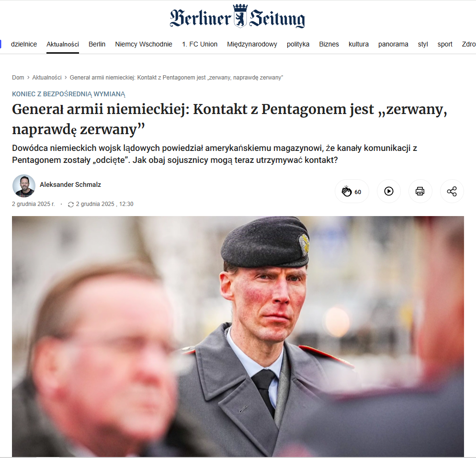Screen dimensions: 476x458
Task: Open the Niemcy Wschodnie section
Action: pos(144,45)
